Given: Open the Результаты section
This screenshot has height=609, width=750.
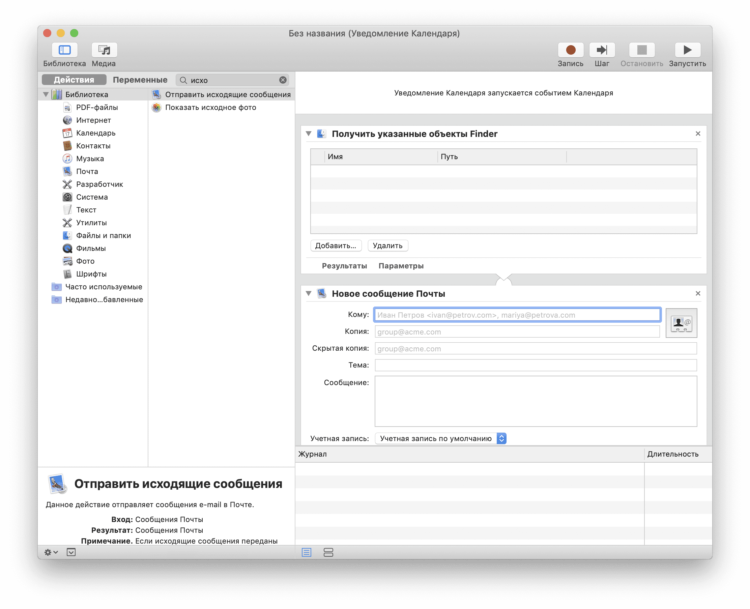Looking at the screenshot, I should (x=344, y=266).
